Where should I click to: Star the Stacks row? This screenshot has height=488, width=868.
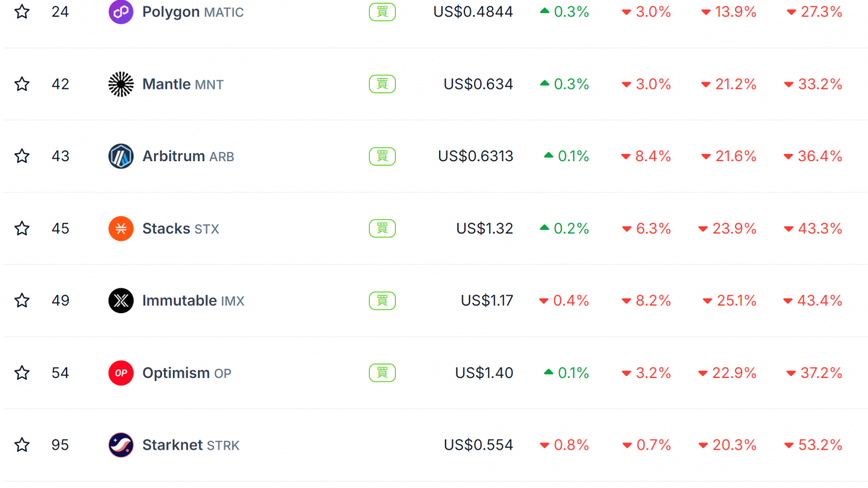(x=22, y=228)
